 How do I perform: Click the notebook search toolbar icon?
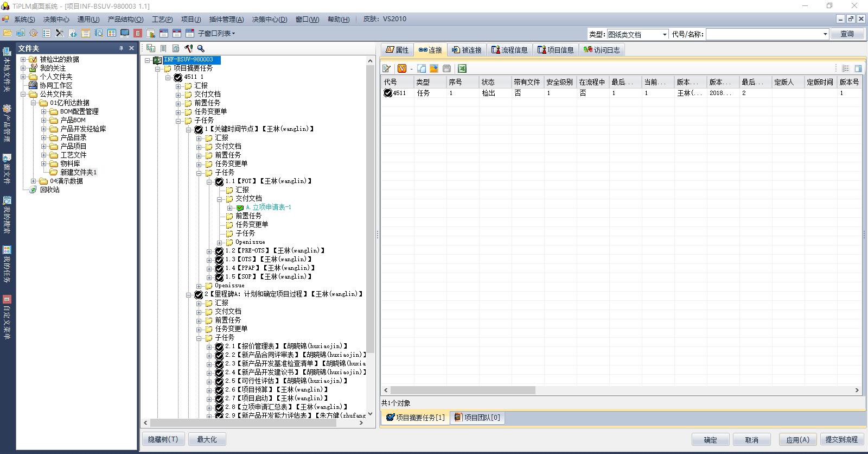pos(99,33)
